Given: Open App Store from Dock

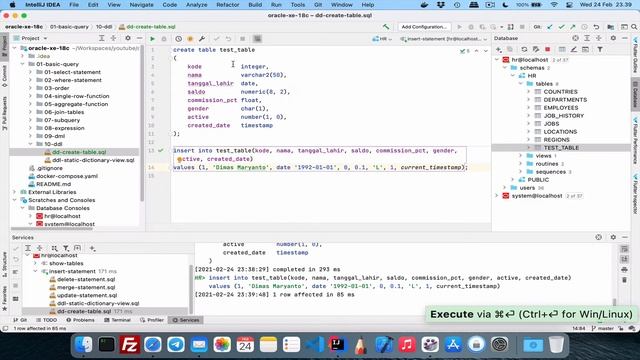Looking at the screenshot, I should click(x=453, y=345).
